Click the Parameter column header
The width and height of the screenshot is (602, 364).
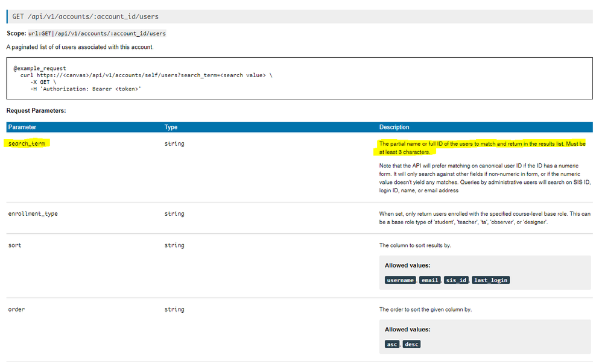(22, 127)
